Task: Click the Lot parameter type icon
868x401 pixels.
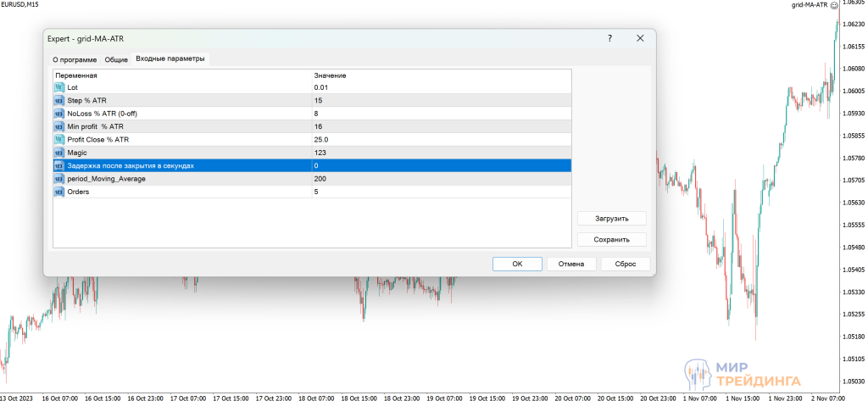Action: 59,87
